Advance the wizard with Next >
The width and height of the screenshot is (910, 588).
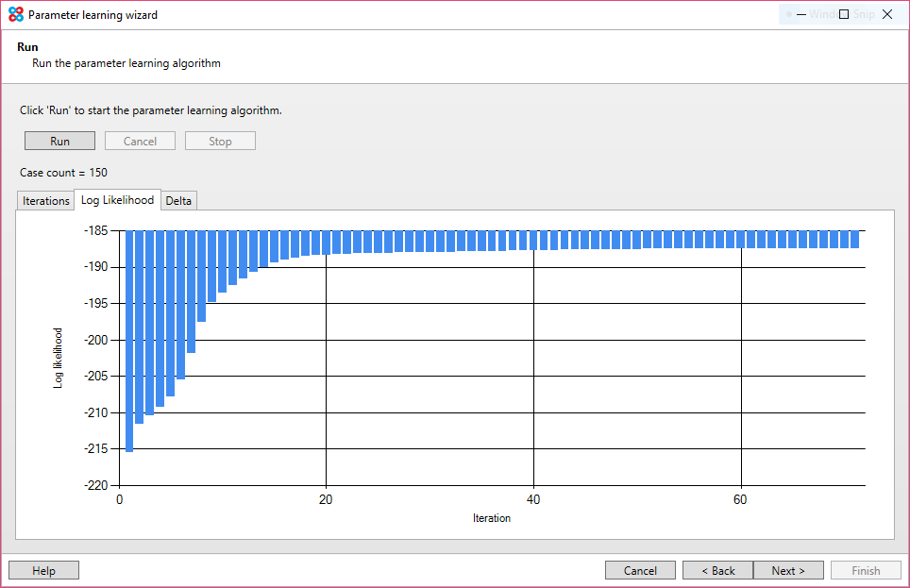[x=788, y=569]
